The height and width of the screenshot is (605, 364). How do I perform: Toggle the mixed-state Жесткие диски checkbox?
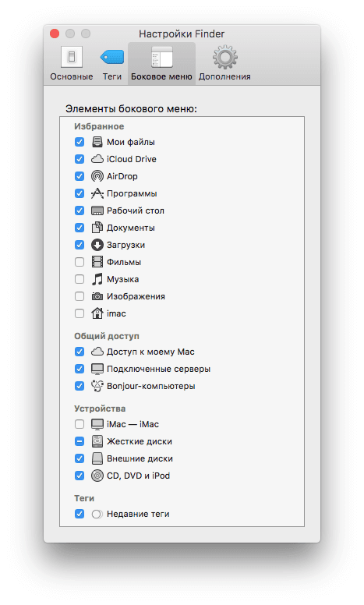tap(80, 441)
